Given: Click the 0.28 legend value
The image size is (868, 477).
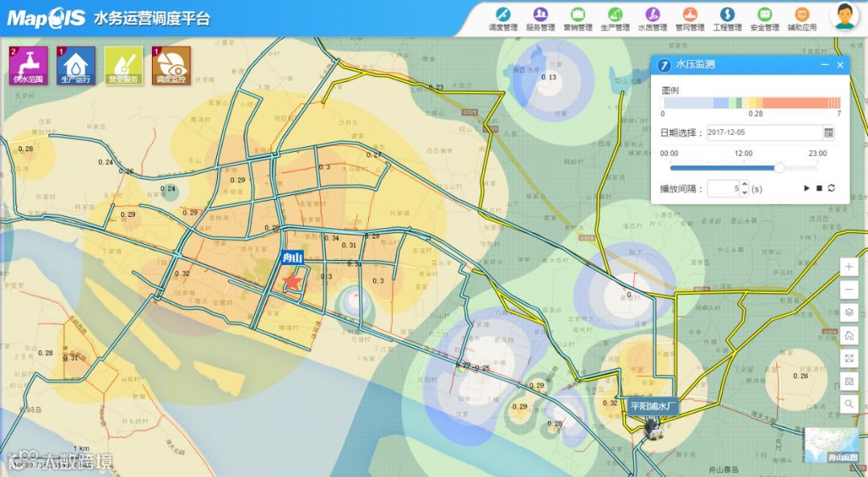Looking at the screenshot, I should 755,113.
